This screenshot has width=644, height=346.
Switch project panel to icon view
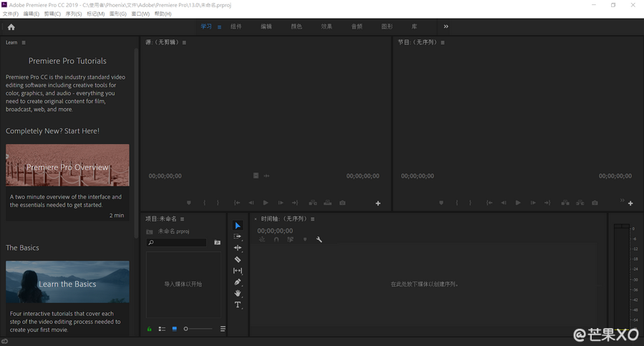(175, 329)
